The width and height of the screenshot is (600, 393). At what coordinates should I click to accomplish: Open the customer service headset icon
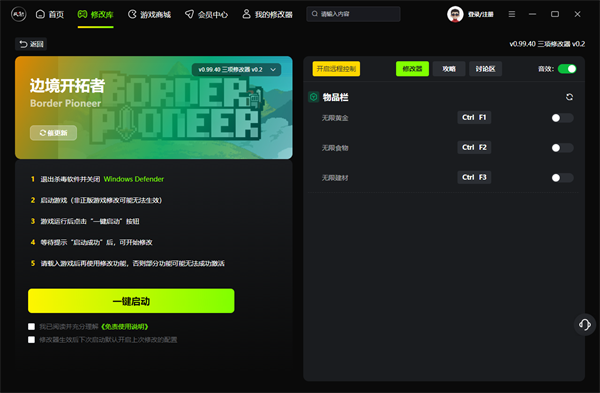[585, 325]
